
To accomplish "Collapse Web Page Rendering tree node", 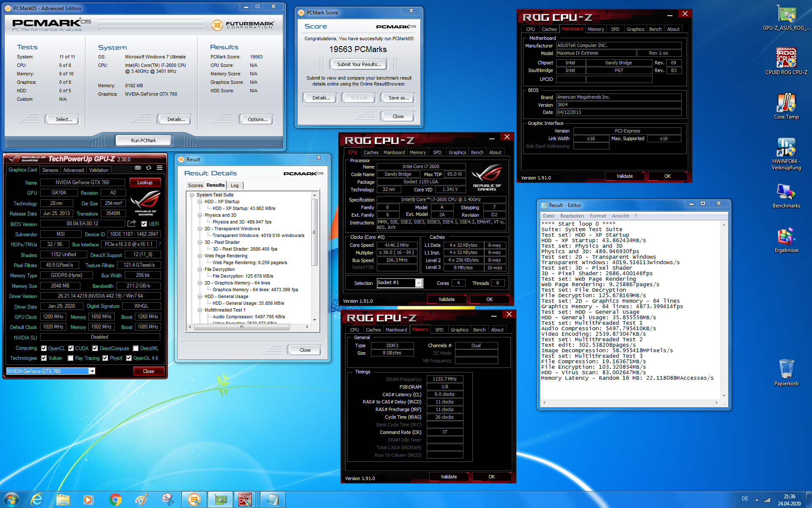I will pos(200,256).
